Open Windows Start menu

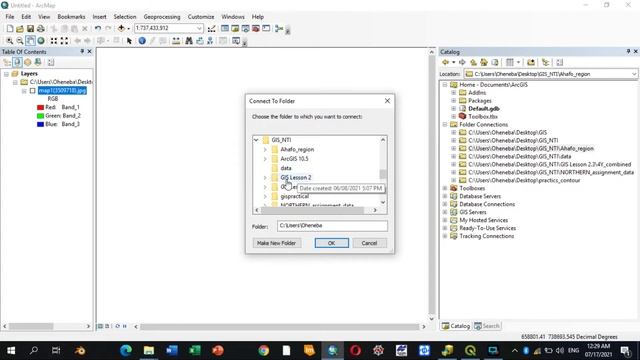point(11,350)
